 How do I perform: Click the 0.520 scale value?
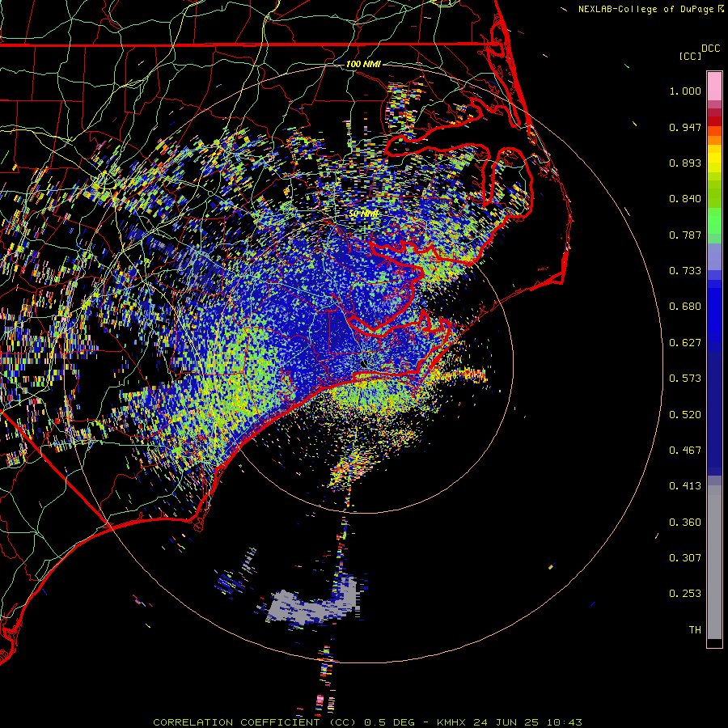(685, 415)
